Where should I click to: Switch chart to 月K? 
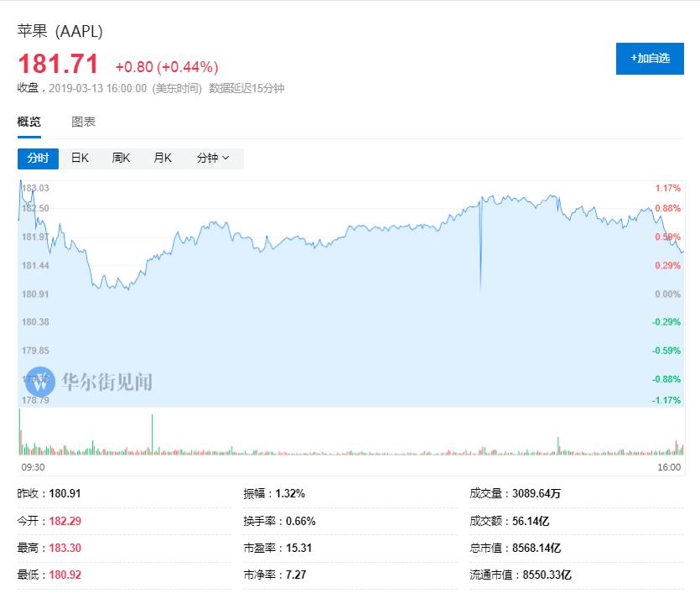[163, 158]
